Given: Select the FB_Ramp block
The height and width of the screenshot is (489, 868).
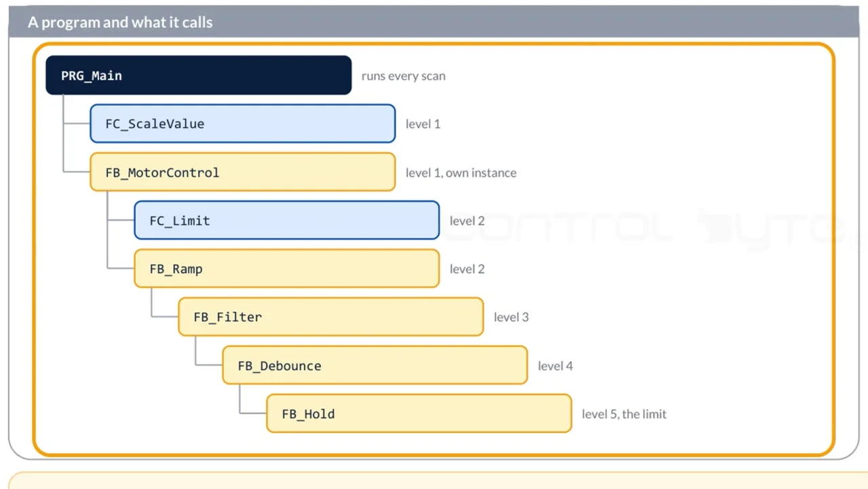Looking at the screenshot, I should point(286,268).
